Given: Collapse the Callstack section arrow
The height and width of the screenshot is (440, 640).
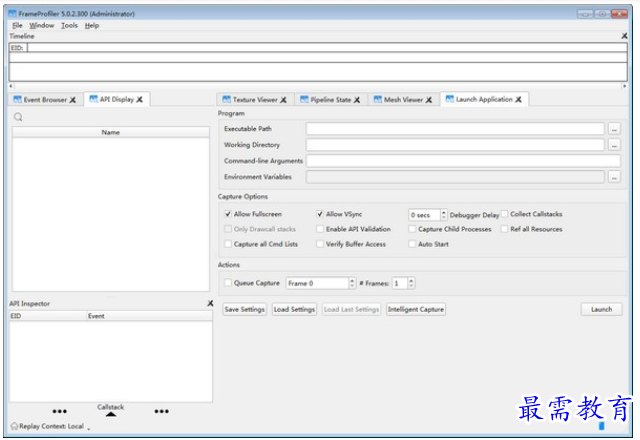Looking at the screenshot, I should (111, 414).
